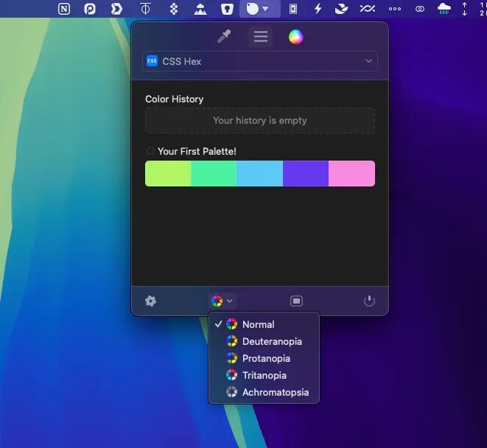
Task: Open the menu bar color app dropdown
Action: (x=259, y=9)
